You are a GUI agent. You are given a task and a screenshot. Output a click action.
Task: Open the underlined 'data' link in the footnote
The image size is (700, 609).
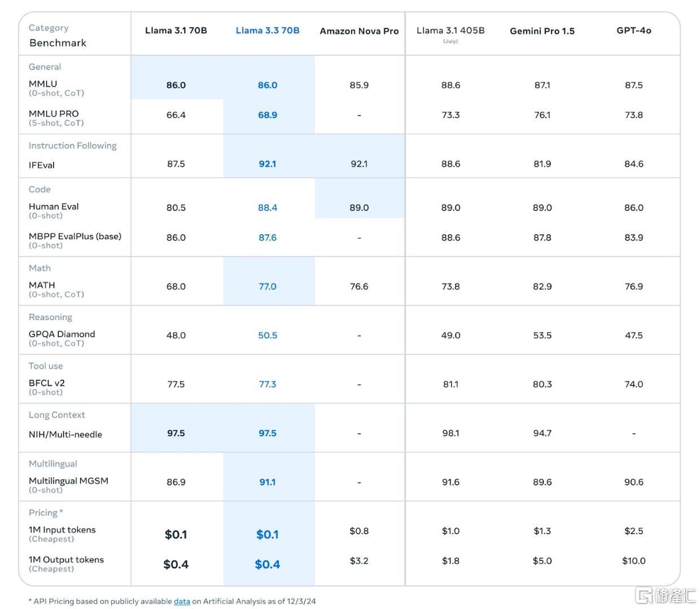(182, 601)
